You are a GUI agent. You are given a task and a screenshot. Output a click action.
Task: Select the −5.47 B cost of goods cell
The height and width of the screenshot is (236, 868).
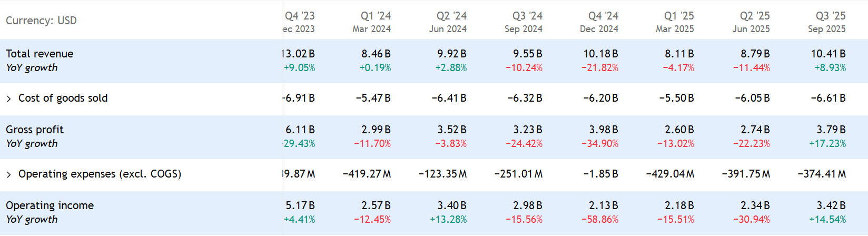click(x=373, y=98)
